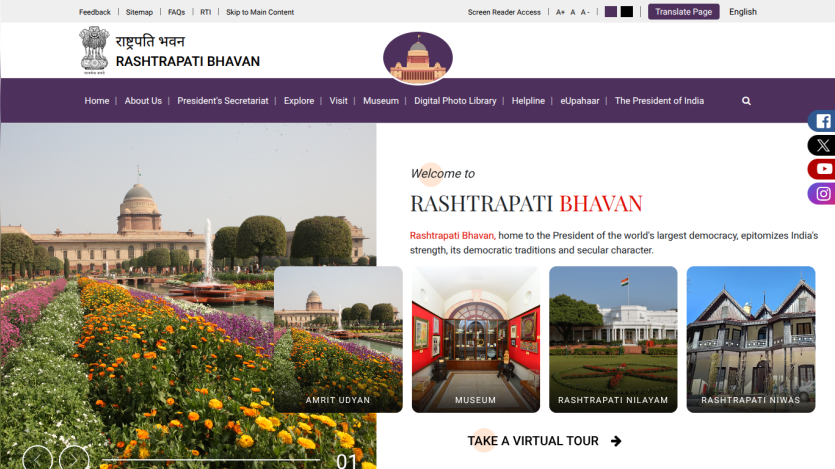
Task: Open President's Secretariat menu
Action: point(223,101)
